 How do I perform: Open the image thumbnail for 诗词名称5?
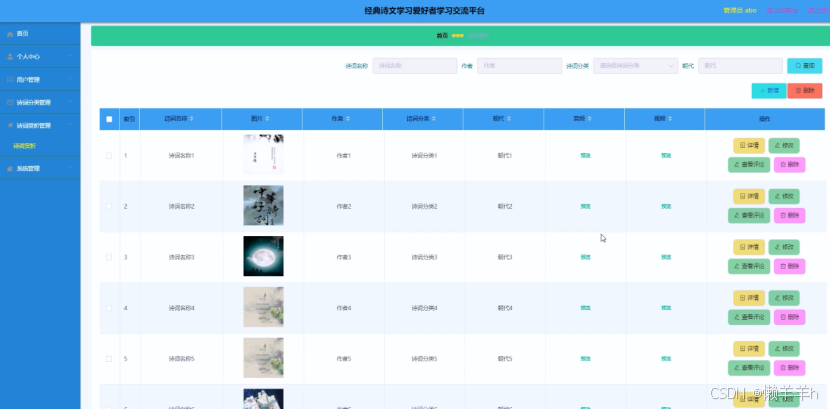pyautogui.click(x=263, y=358)
